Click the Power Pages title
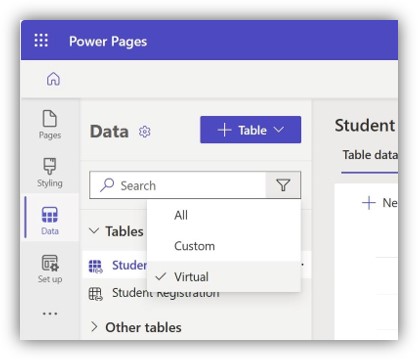This screenshot has width=418, height=360. [108, 41]
